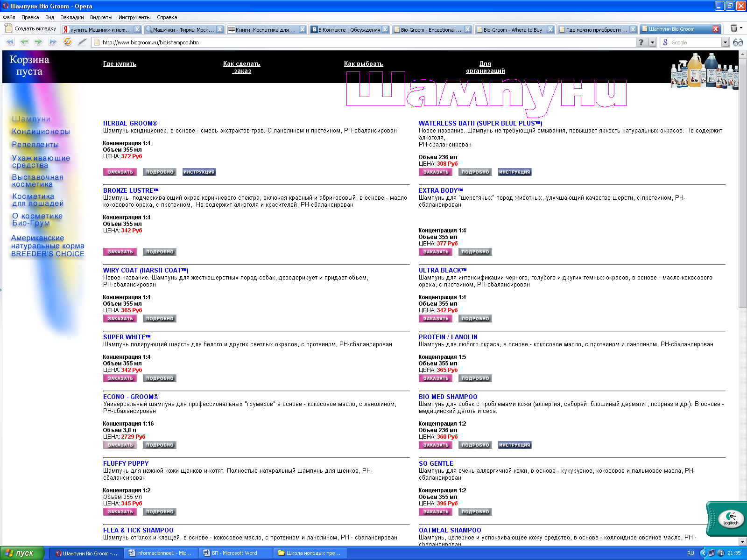Click the RU language indicator in the tray

(x=691, y=553)
